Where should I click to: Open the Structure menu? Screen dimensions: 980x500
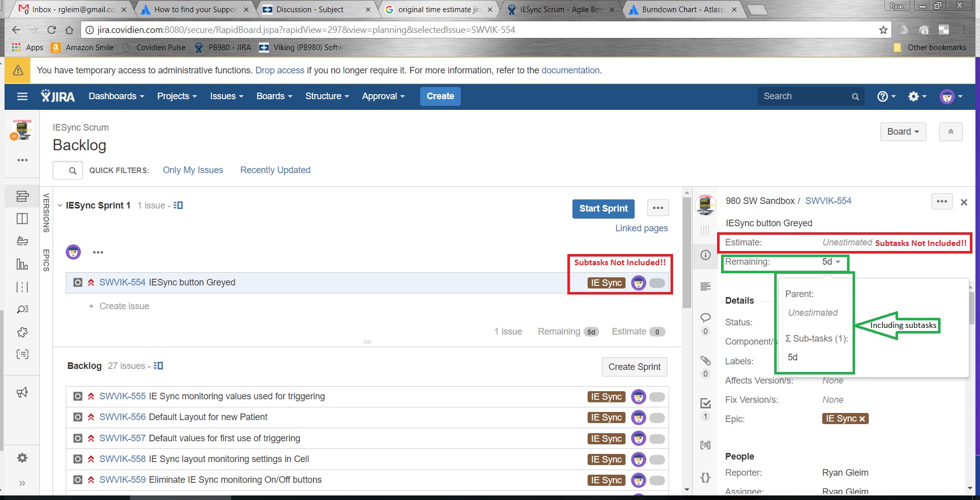click(327, 96)
